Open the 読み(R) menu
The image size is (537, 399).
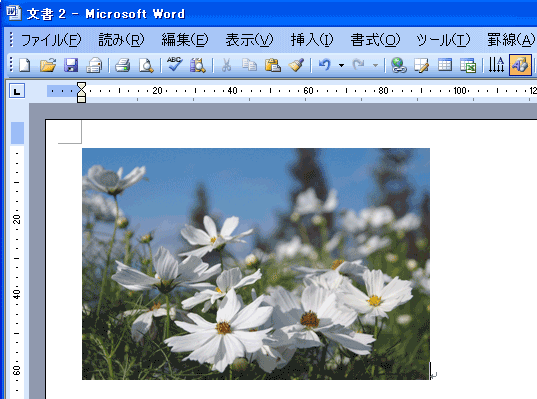pos(121,40)
